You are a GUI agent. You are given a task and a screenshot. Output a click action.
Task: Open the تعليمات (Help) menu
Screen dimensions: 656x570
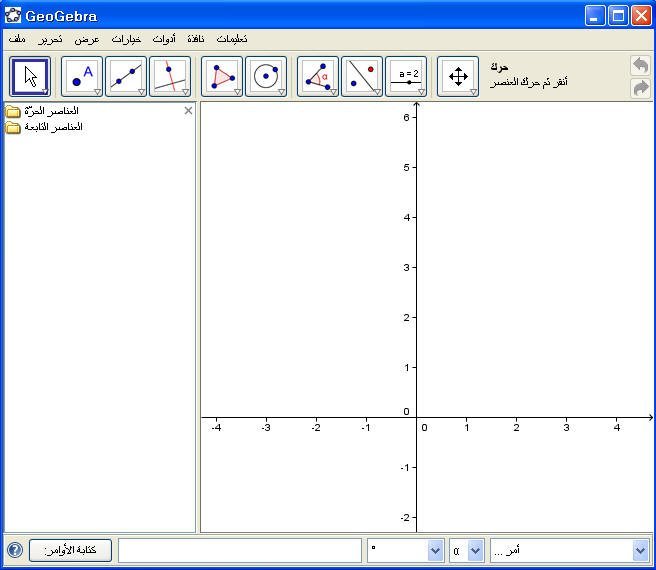coord(232,39)
